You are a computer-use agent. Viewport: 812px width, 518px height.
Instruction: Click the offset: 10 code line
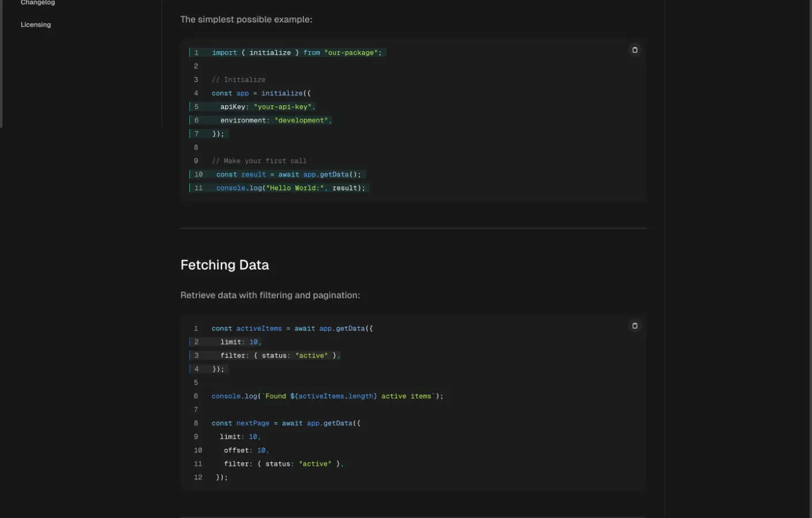(246, 451)
